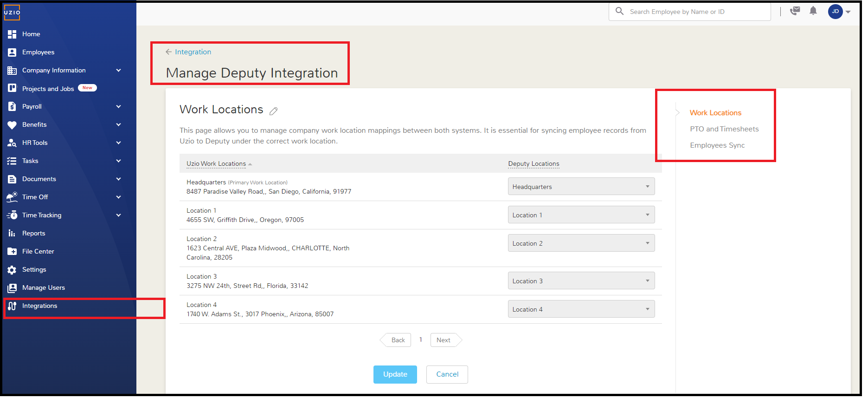This screenshot has width=868, height=398.
Task: Click the Deputy Locations column header
Action: 534,164
